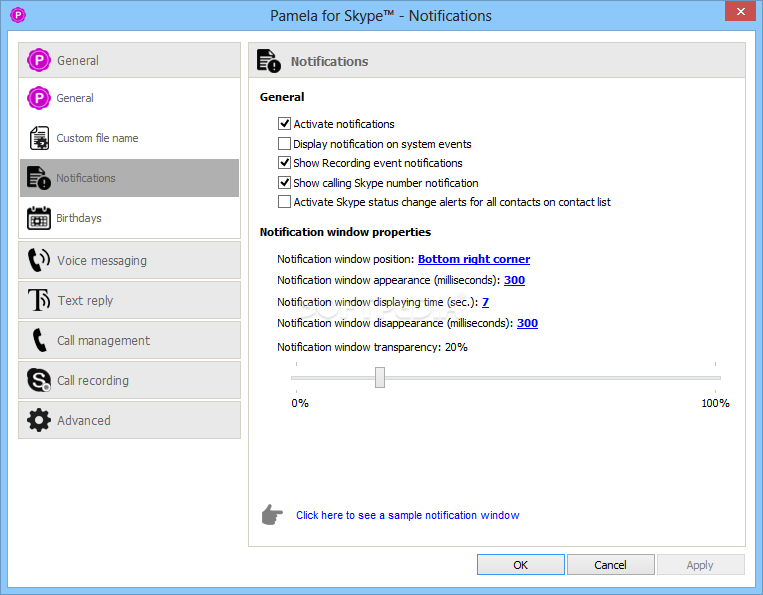Expand the Advanced section
Viewport: 763px width, 595px height.
click(x=129, y=420)
